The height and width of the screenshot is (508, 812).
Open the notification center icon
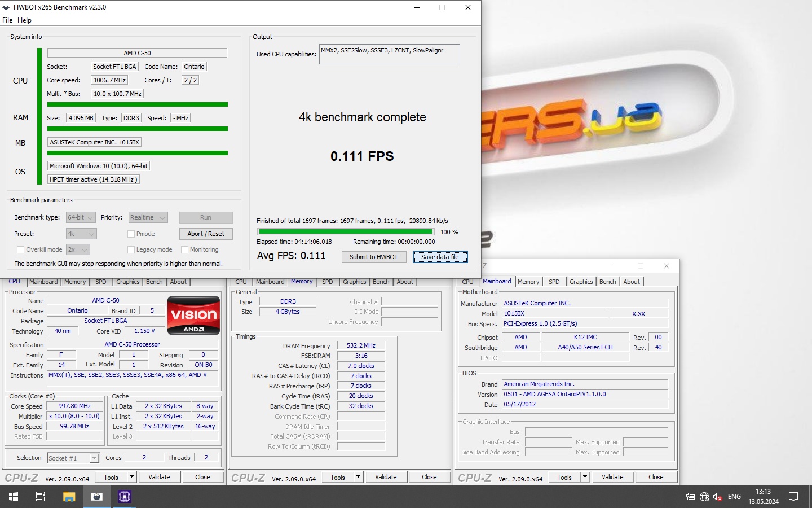[x=793, y=497]
